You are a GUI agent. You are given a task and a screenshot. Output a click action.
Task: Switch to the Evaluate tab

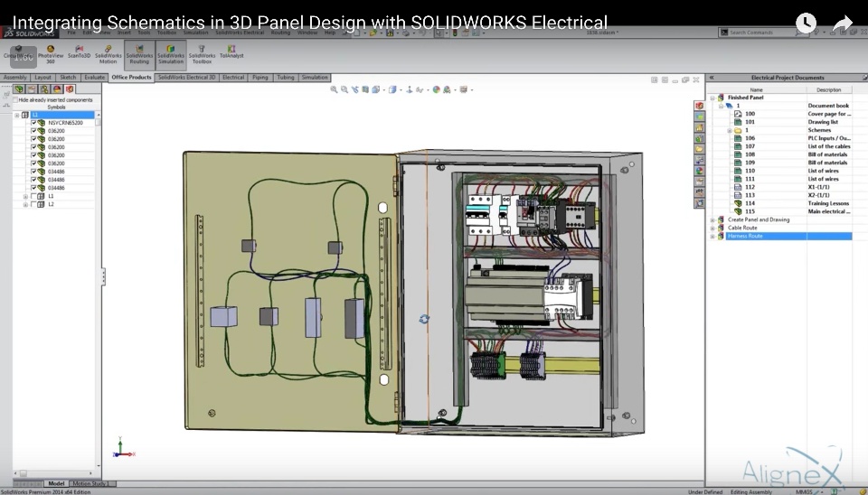click(95, 78)
